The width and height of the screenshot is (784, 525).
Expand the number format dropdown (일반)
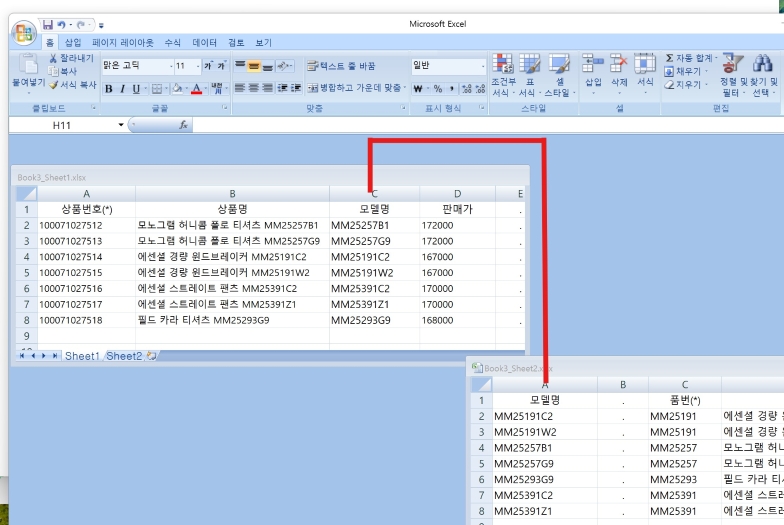pos(481,66)
